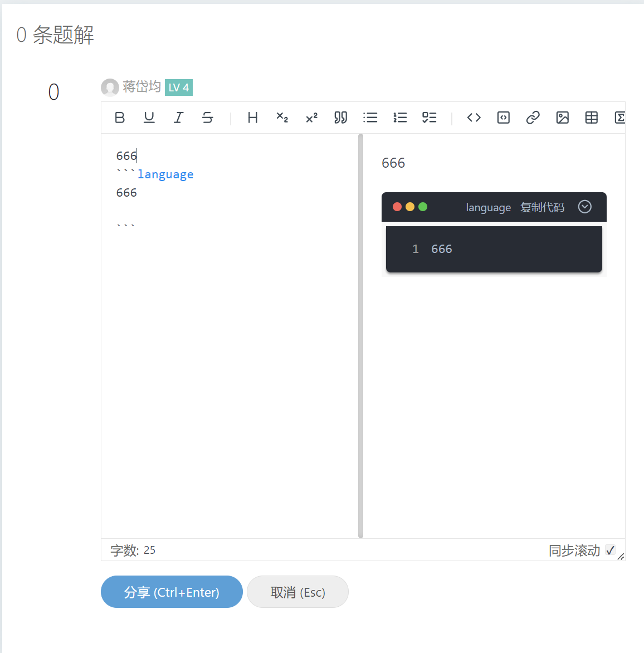Insert a block quote

click(340, 118)
